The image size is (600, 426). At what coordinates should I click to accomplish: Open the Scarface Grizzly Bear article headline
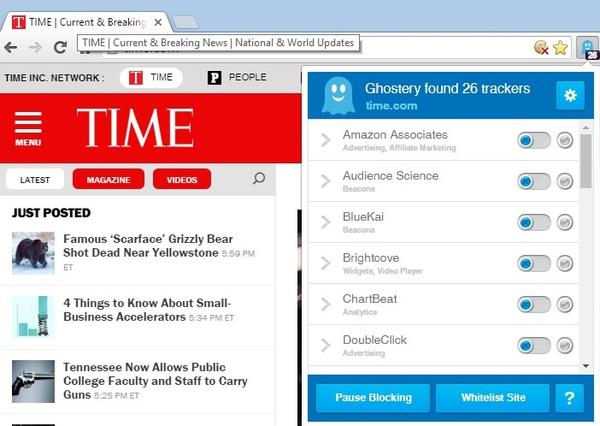click(148, 246)
